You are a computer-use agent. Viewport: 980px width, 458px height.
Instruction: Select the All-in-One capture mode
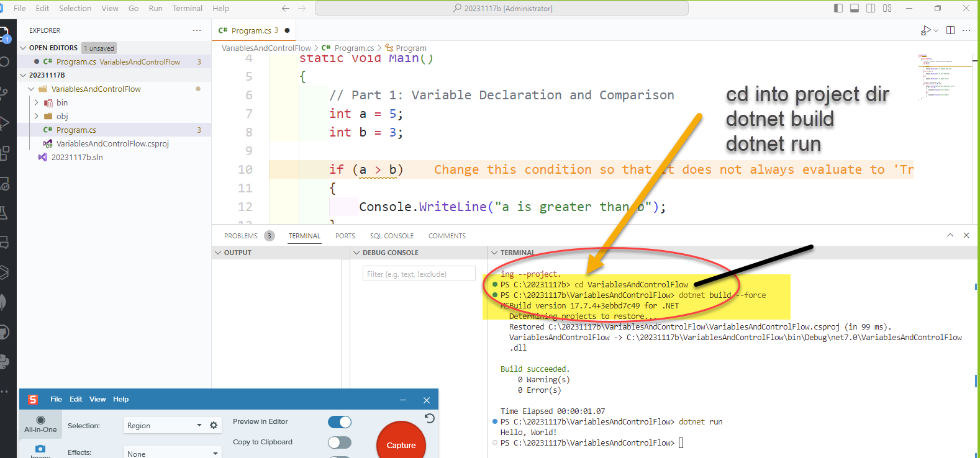pos(40,424)
